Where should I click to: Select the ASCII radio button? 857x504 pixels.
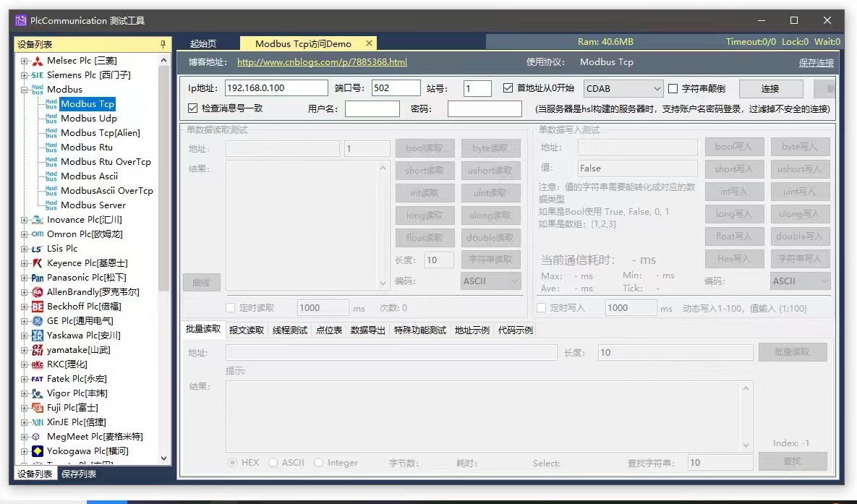(273, 463)
